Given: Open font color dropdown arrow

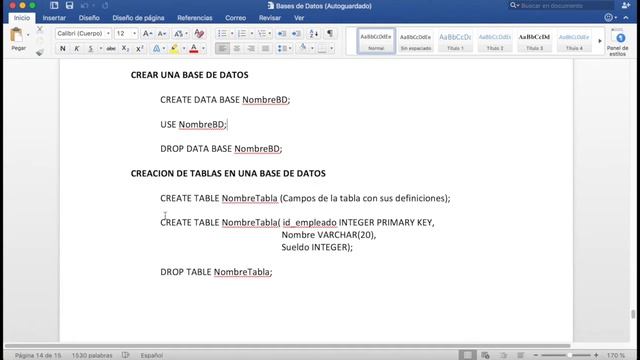Looking at the screenshot, I should coord(203,49).
